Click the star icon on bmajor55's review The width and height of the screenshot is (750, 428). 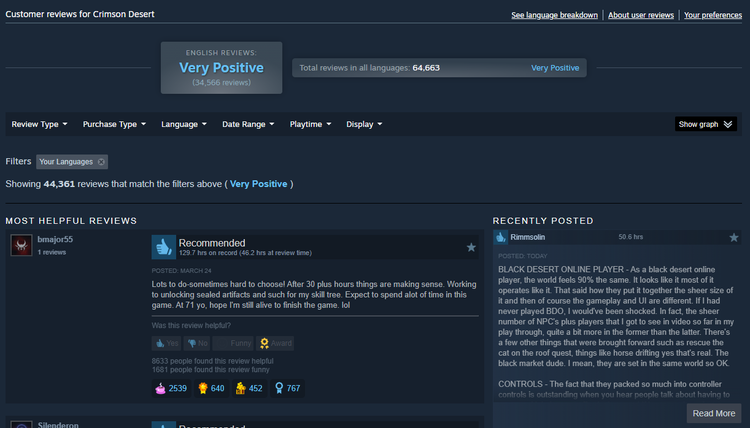point(471,247)
